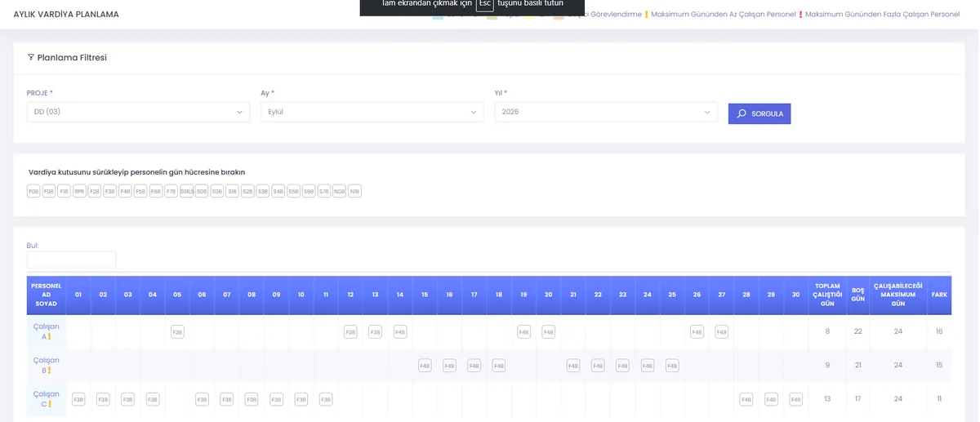Click the TOPLAM ÇALIŞTIĞI GÜN column header
This screenshot has width=980, height=422.
pos(827,295)
